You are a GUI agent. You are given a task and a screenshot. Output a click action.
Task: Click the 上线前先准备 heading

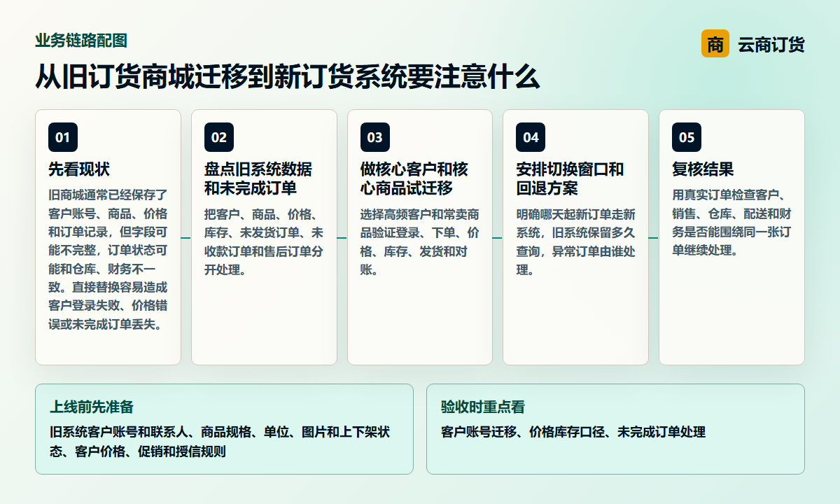[x=91, y=407]
